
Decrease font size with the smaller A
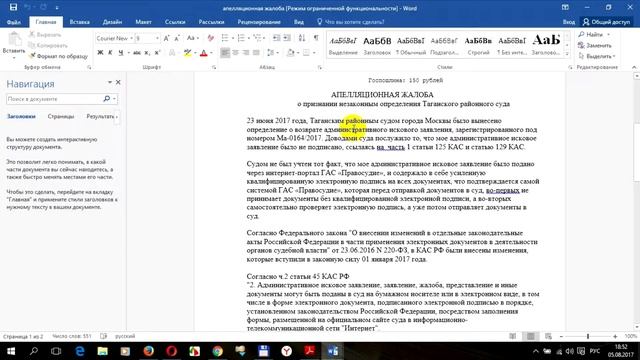[x=177, y=38]
